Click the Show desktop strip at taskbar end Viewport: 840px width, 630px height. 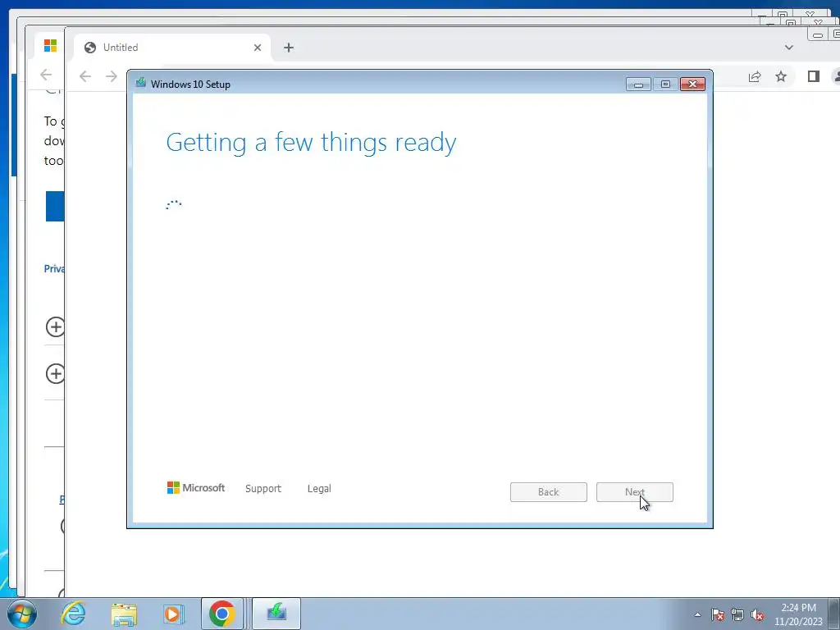834,614
